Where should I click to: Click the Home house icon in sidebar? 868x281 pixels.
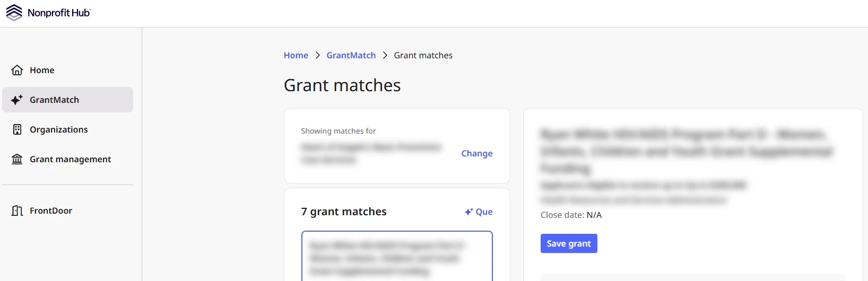tap(17, 70)
